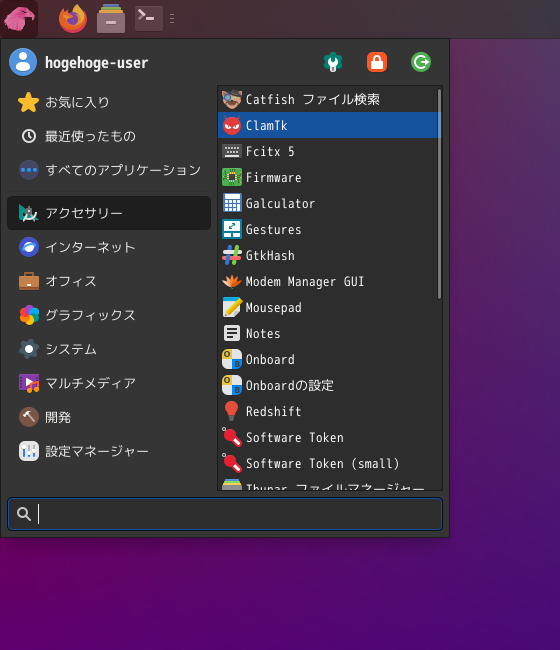560x650 pixels.
Task: Click the panel separator handle dots
Action: pyautogui.click(x=172, y=19)
